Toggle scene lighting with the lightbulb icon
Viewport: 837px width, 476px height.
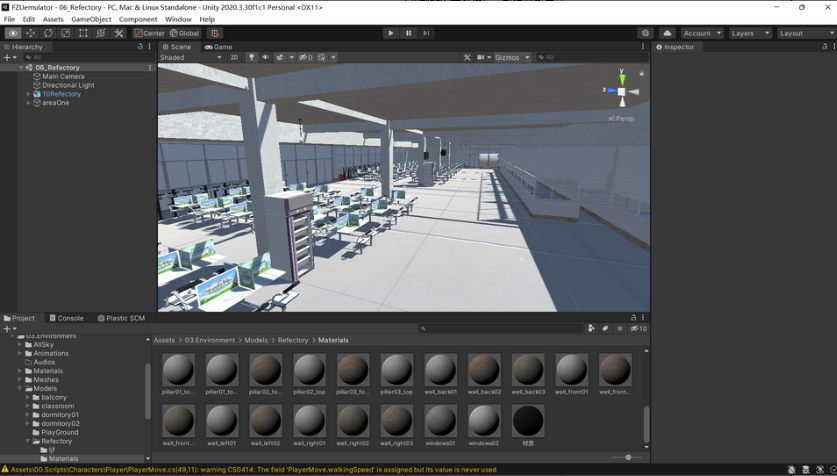(x=251, y=58)
